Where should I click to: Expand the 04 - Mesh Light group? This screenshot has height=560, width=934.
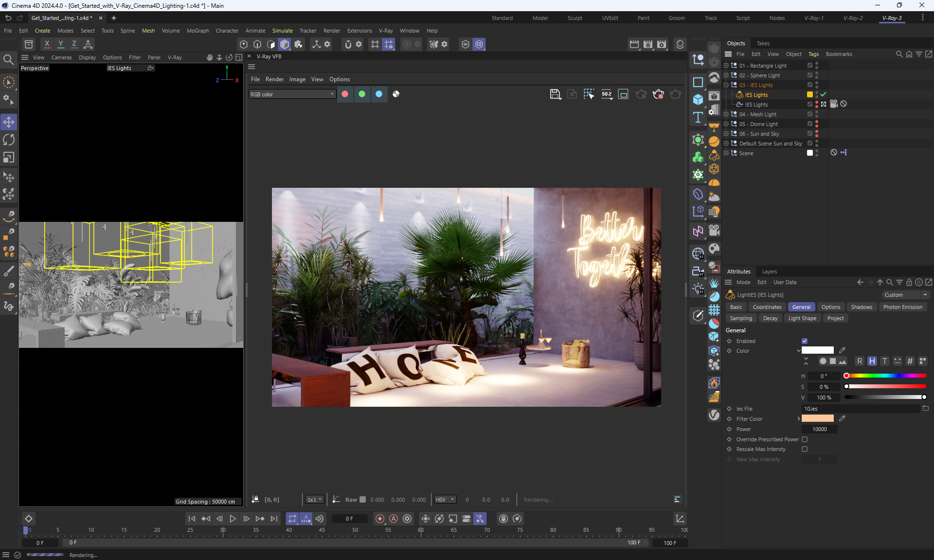[x=726, y=114]
